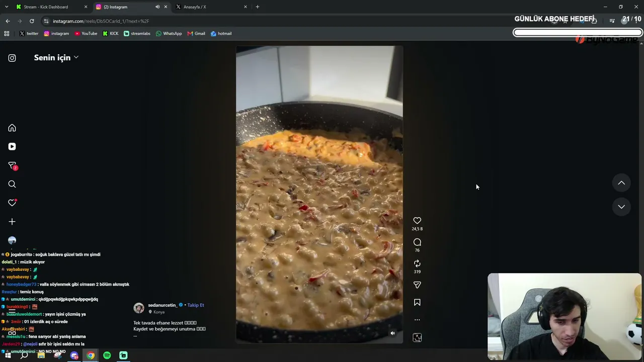Viewport: 644px width, 362px height.
Task: Open Instagram direct messages in the sidebar
Action: tap(12, 165)
